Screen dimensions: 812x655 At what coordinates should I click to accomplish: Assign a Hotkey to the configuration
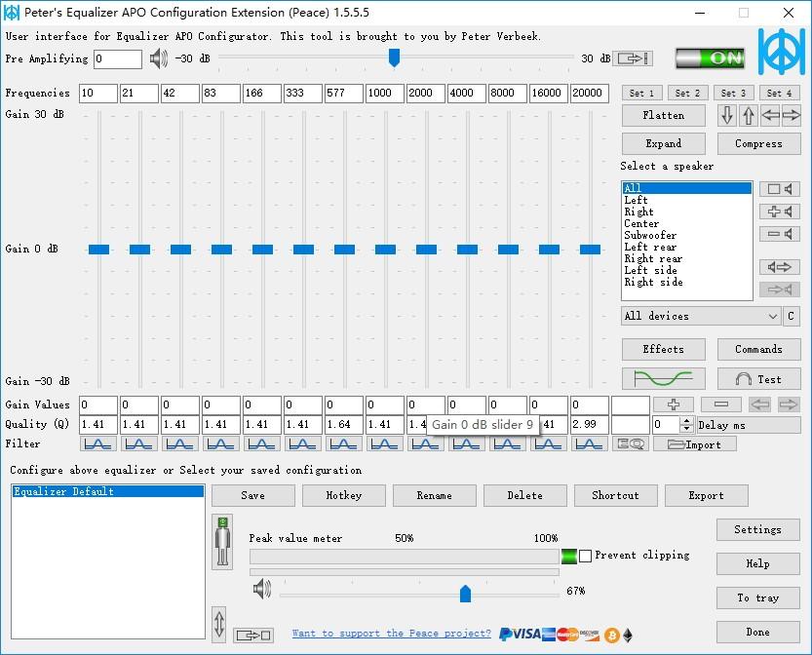coord(344,495)
